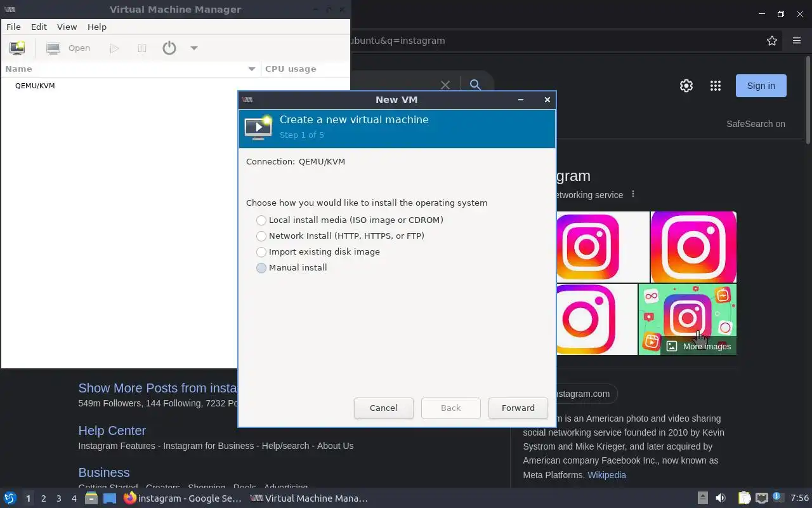Open the Business search result link
Screen dimensions: 812x508
pyautogui.click(x=103, y=472)
